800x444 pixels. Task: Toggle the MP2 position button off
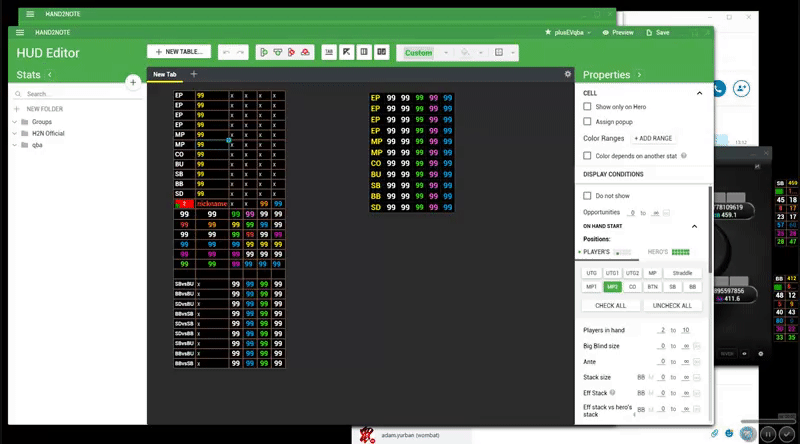tap(612, 287)
